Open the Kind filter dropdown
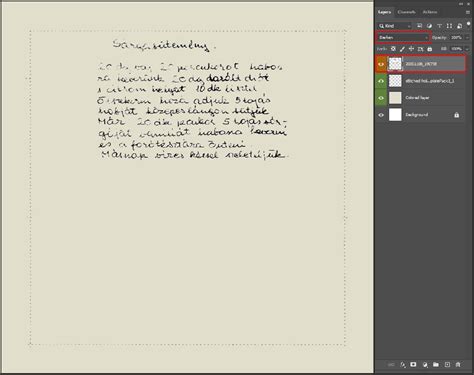474x375 pixels. [395, 26]
